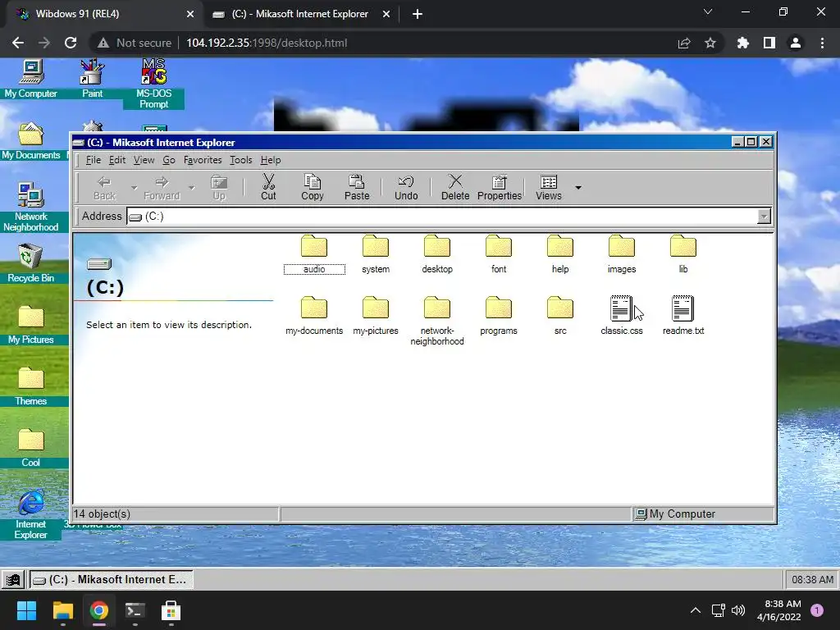The width and height of the screenshot is (840, 630).
Task: Open Microsoft Store from taskbar
Action: pos(171,610)
